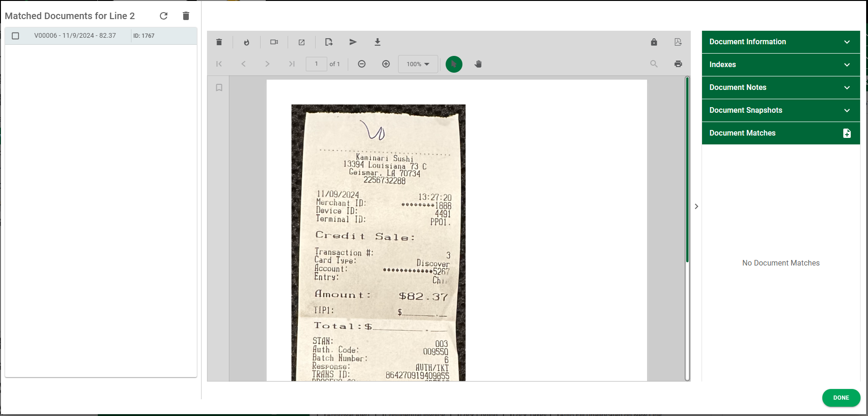Image resolution: width=868 pixels, height=416 pixels.
Task: Activate the green selection pointer tool
Action: click(454, 64)
